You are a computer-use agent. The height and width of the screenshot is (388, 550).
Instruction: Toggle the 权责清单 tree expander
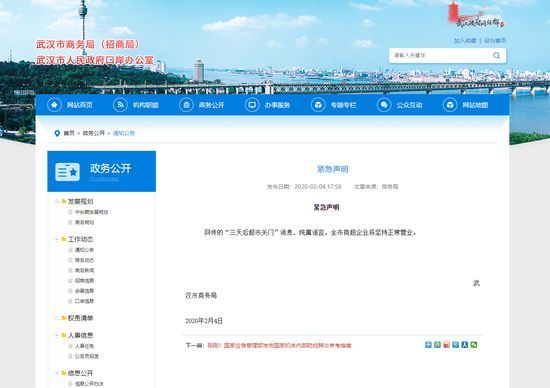[x=57, y=318]
